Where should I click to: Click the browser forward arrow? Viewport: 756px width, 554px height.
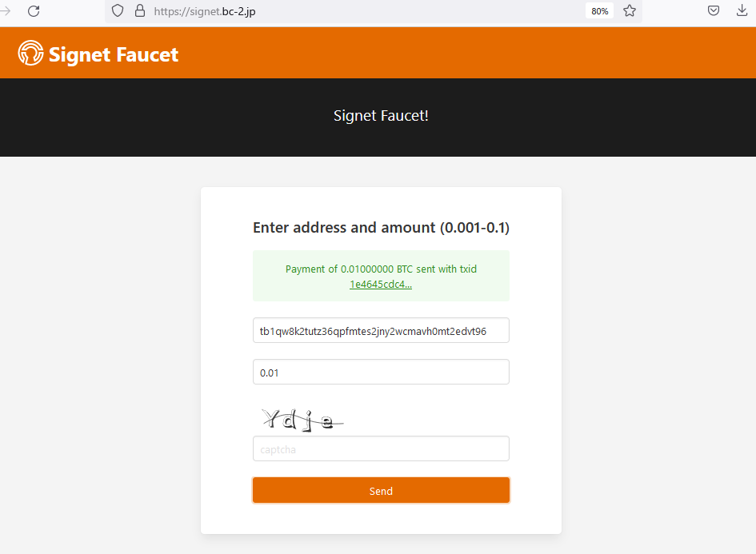point(6,11)
